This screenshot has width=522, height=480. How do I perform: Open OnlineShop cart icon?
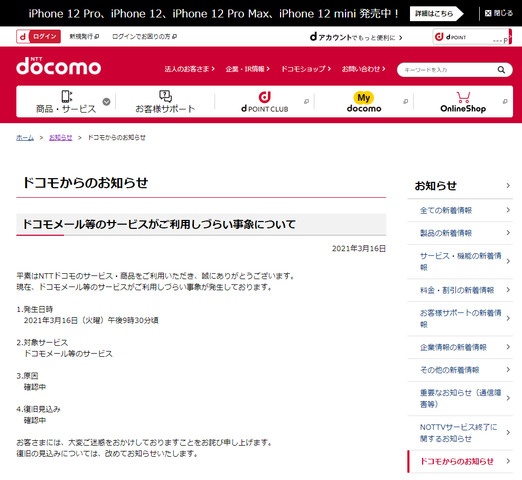(463, 97)
